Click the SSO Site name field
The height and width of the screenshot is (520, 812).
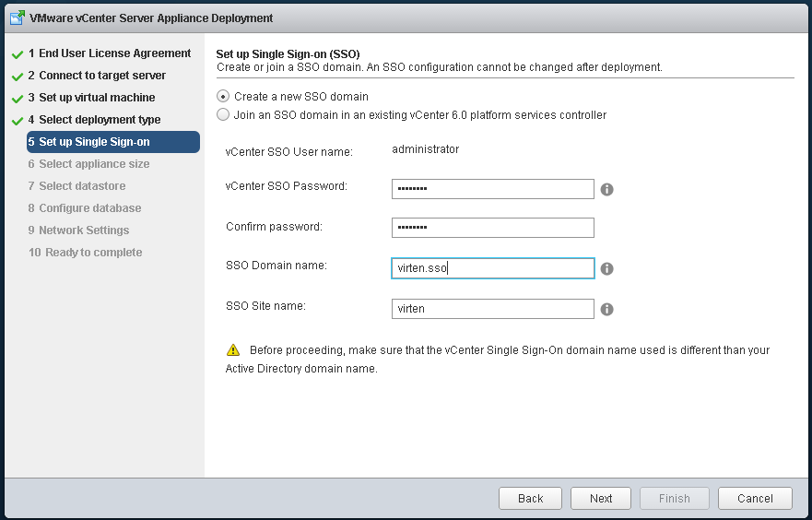point(492,309)
